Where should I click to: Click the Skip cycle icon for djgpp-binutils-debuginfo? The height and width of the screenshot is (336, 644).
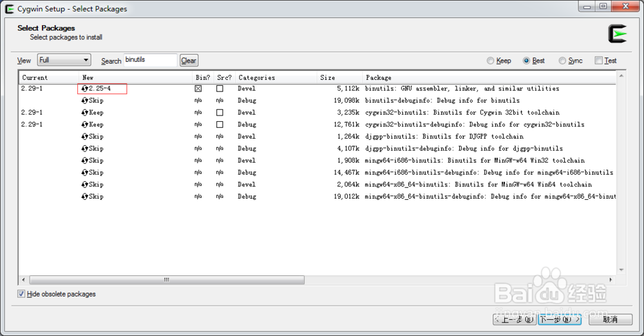(x=84, y=148)
